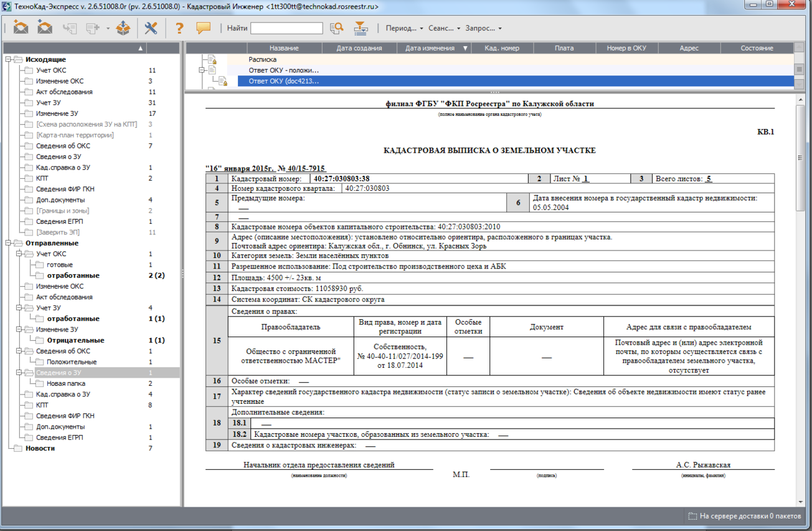This screenshot has height=531, width=812.
Task: Open the Учет ЗУ folder with count 31
Action: pos(48,103)
